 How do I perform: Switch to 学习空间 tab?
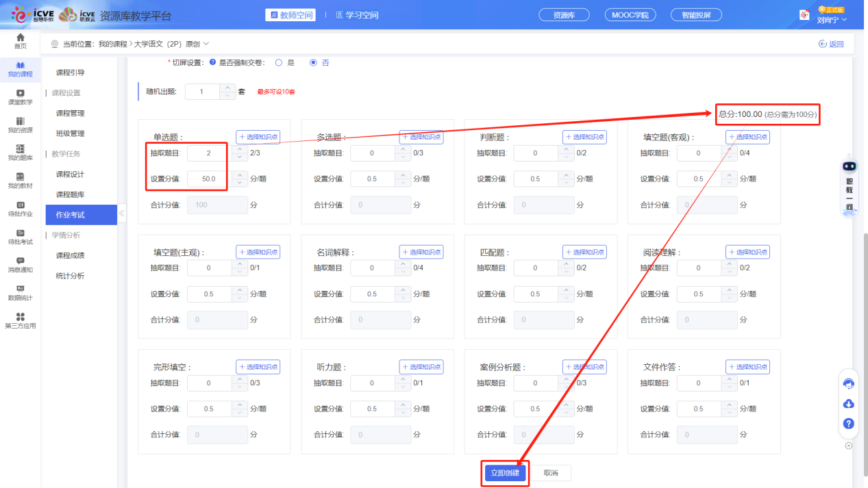[358, 15]
